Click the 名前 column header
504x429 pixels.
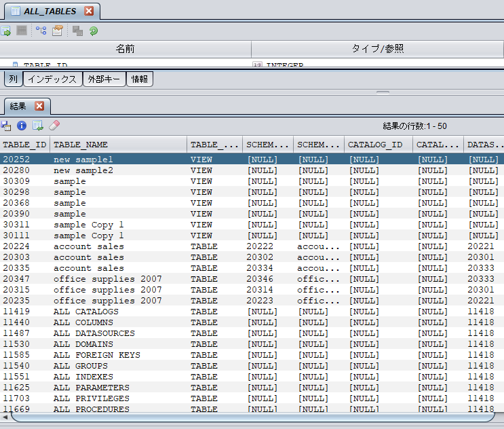pyautogui.click(x=125, y=49)
